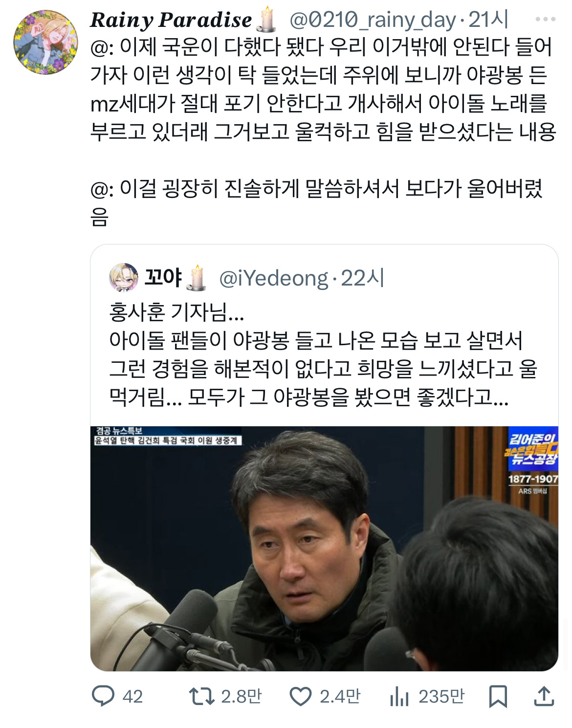This screenshot has height=728, width=572.
Task: Click the 꼬야 display name
Action: coord(163,278)
